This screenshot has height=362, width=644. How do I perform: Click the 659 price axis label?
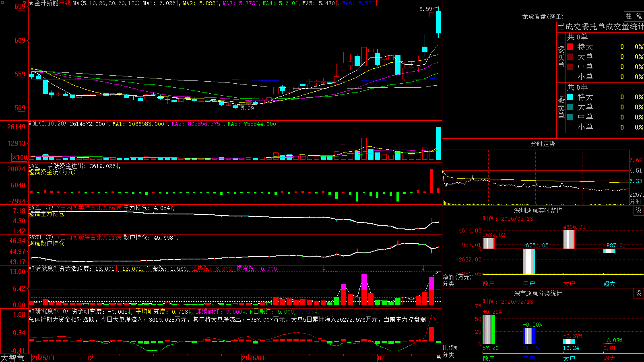point(20,6)
